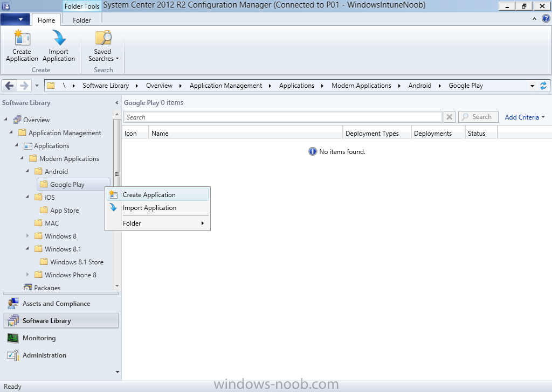
Task: Click the Search button
Action: point(478,117)
